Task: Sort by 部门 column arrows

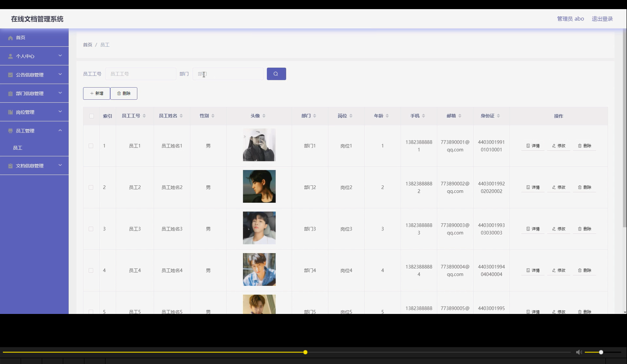Action: coord(315,116)
